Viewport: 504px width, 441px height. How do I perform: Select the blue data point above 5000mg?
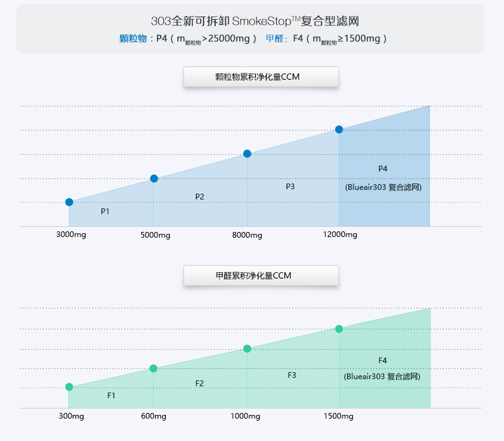[x=154, y=178]
